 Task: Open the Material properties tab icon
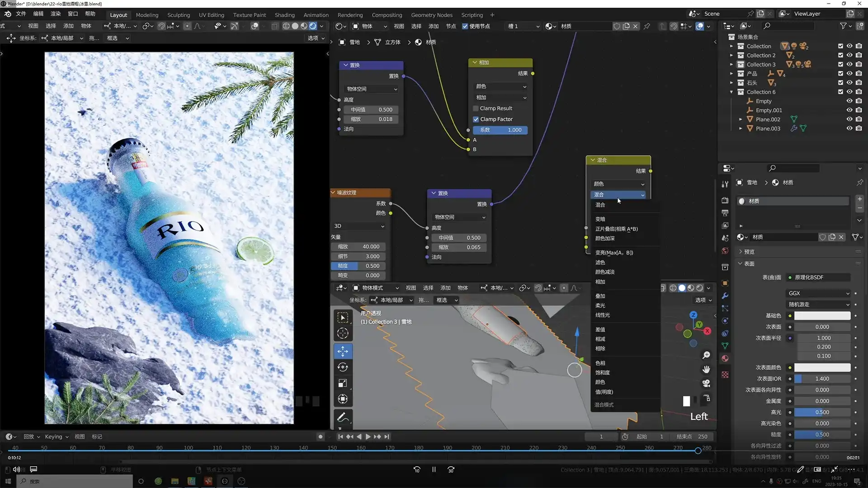point(725,358)
